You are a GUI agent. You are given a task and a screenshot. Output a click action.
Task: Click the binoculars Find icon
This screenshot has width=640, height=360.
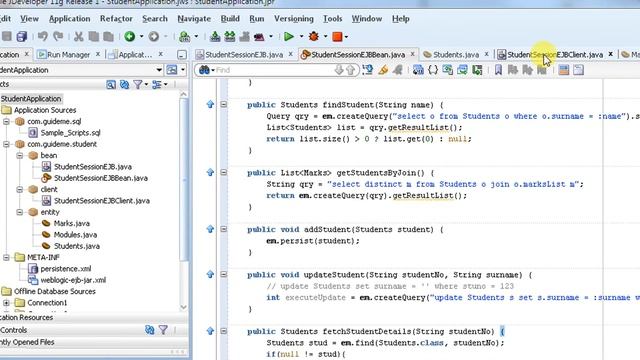pos(204,70)
